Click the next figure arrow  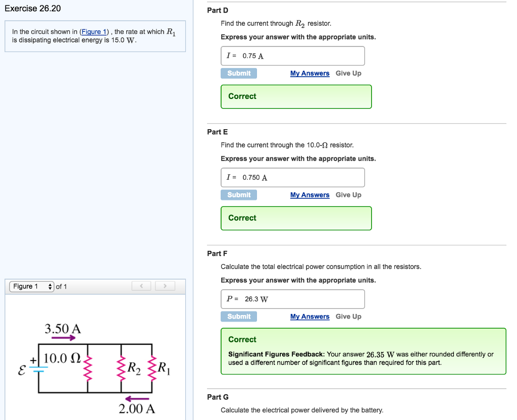tap(165, 286)
